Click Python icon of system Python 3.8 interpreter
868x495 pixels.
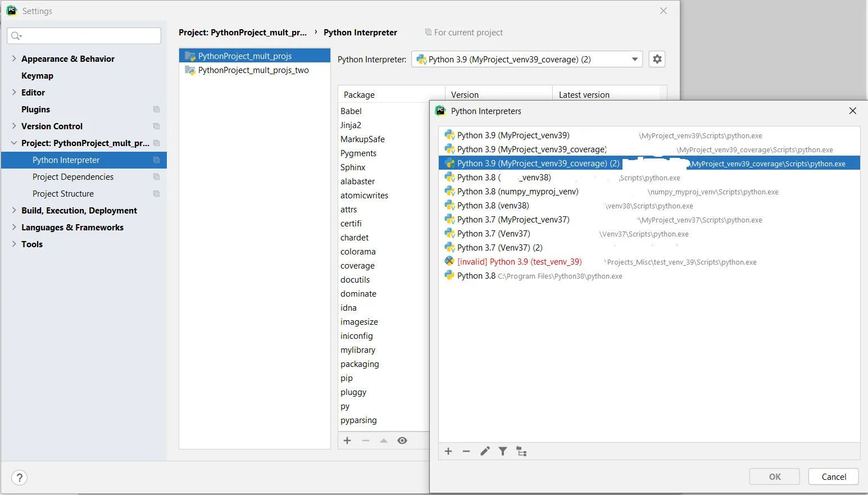(449, 275)
